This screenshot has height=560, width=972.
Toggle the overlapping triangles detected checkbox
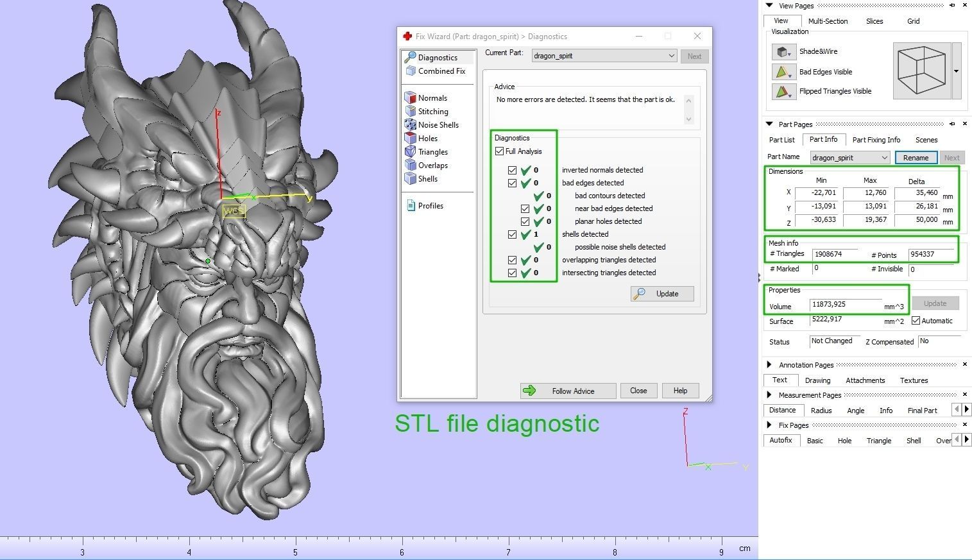(512, 260)
